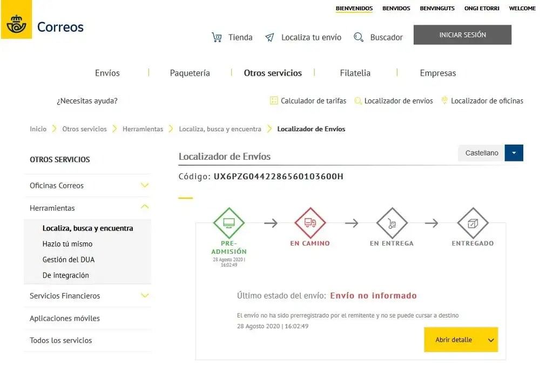Click the Calculador de tarifas calculator icon
The width and height of the screenshot is (540, 392).
274,100
